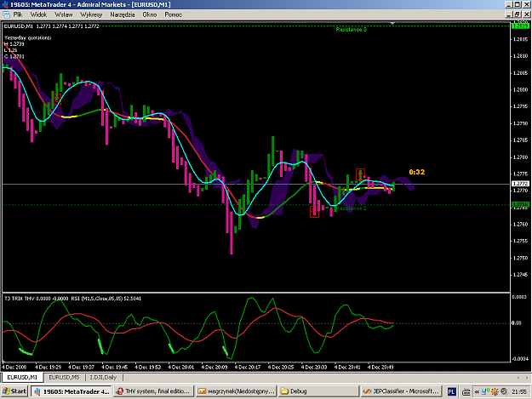532x399 pixels.
Task: Click the 4 Dec 20:49 time axis label
Action: [x=380, y=368]
